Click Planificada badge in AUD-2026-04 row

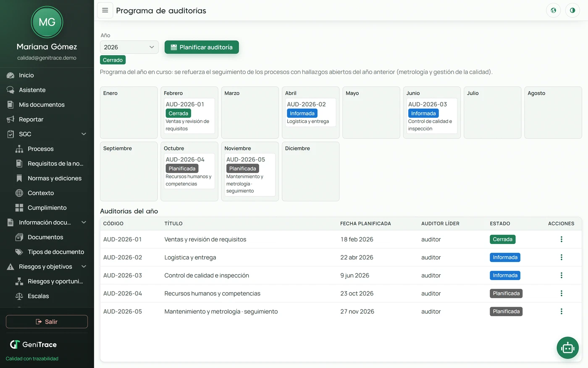coord(506,294)
